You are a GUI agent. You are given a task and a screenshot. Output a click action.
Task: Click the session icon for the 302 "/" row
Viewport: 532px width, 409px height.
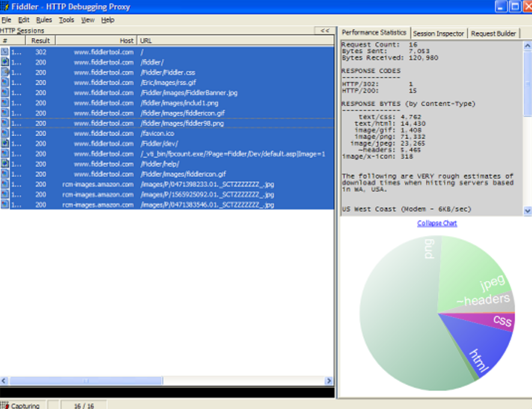pyautogui.click(x=5, y=52)
